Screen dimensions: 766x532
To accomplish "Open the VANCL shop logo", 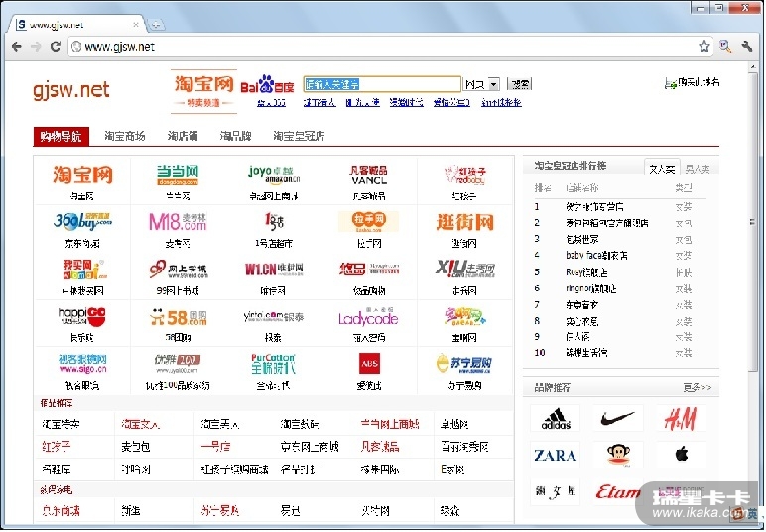I will [369, 175].
